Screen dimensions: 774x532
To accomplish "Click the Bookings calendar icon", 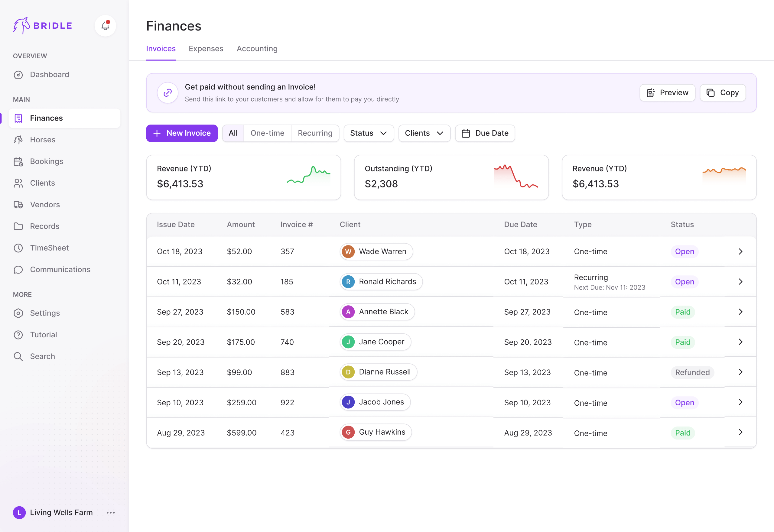I will (x=18, y=161).
